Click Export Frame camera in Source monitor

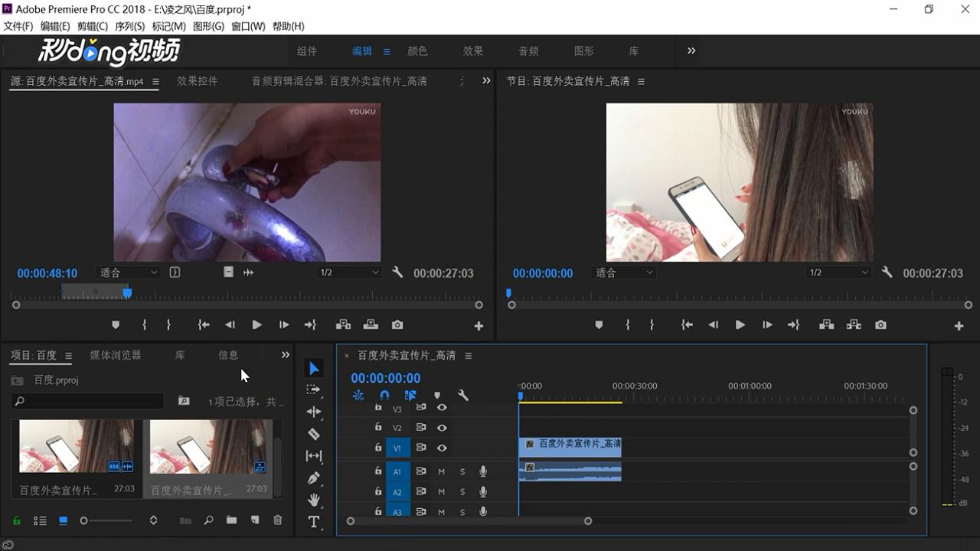(x=397, y=325)
